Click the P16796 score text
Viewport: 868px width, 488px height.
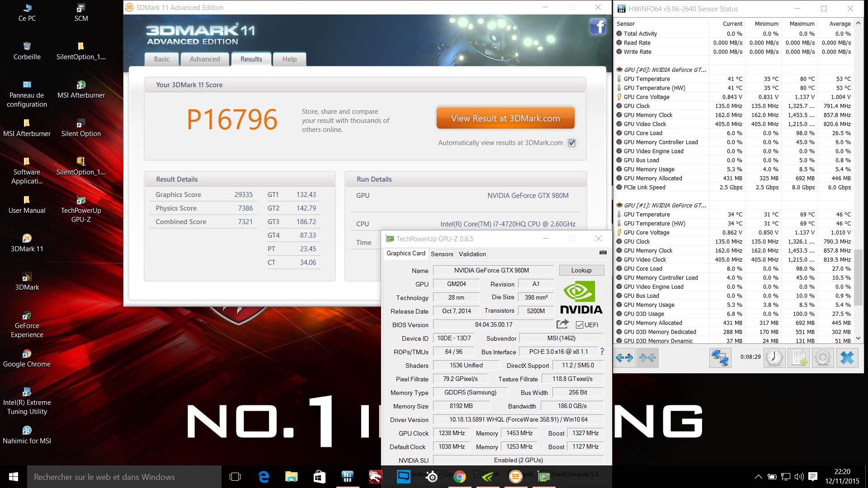[x=232, y=119]
